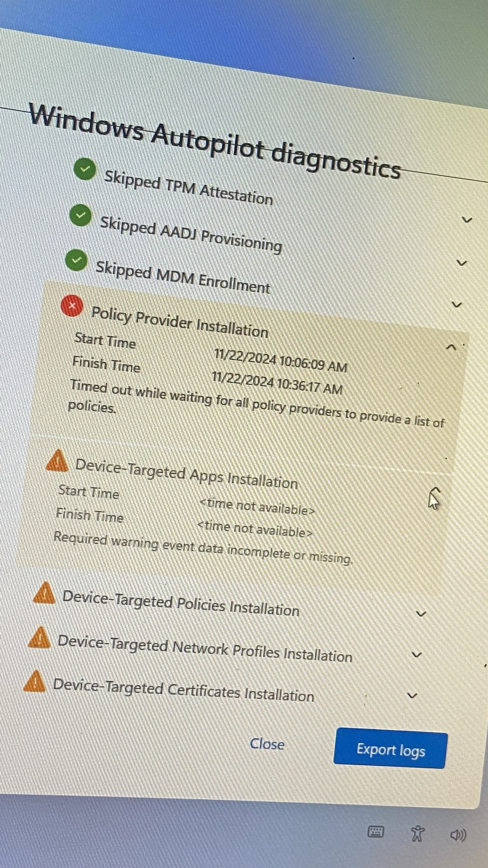Click warning triangle for Device-Targeted Network Profiles

[39, 637]
